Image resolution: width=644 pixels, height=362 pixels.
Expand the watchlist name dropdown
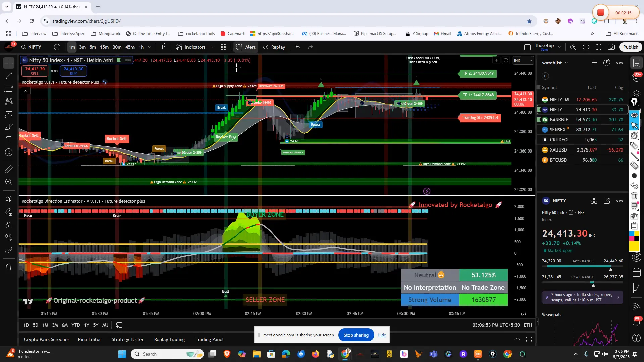[566, 63]
